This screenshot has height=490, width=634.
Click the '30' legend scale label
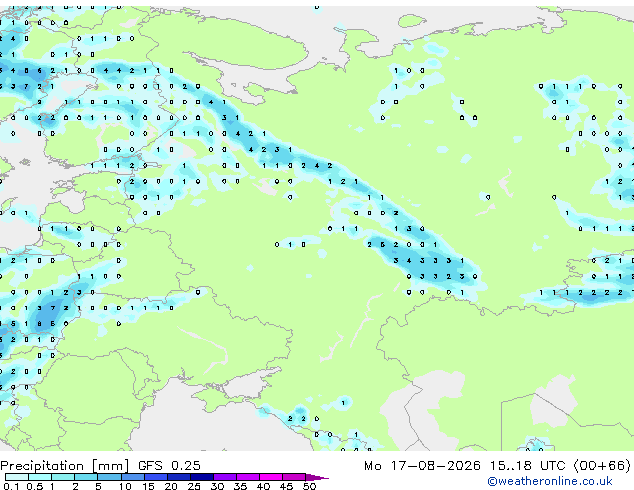click(x=217, y=486)
